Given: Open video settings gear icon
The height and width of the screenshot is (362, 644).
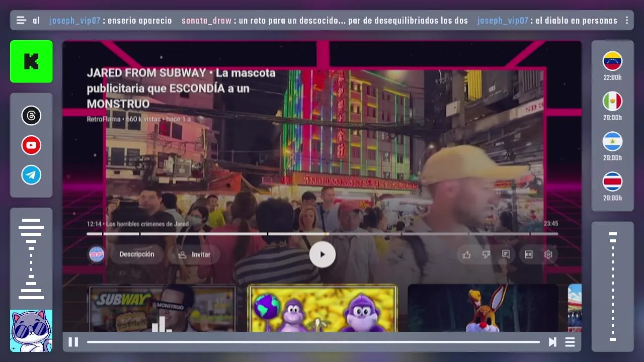Looking at the screenshot, I should click(548, 254).
